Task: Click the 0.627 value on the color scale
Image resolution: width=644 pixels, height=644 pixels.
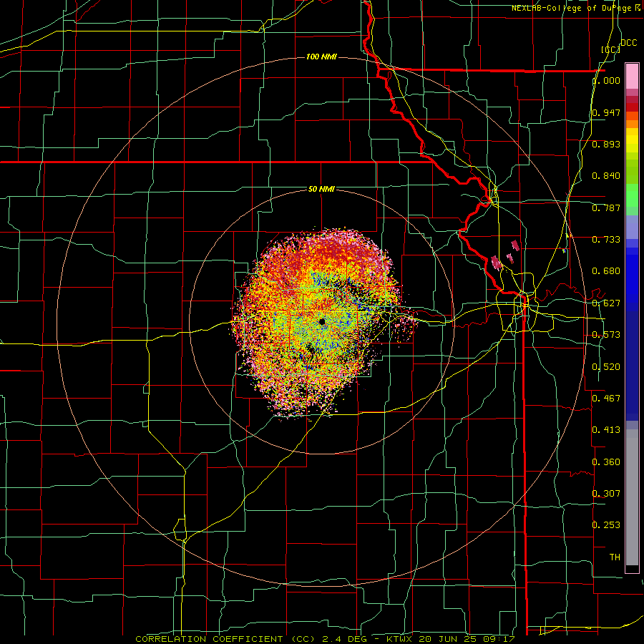Action: coord(606,303)
